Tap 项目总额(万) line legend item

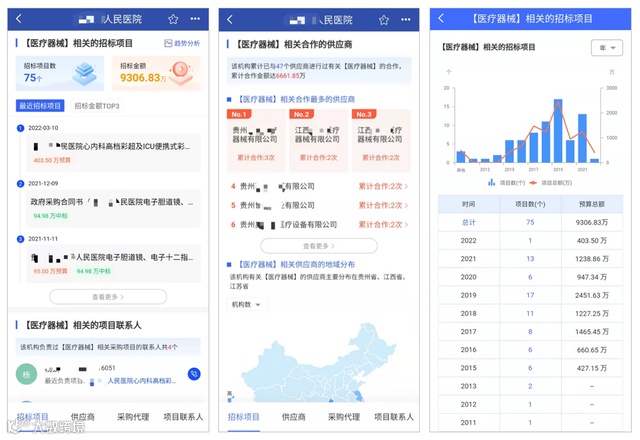click(551, 183)
